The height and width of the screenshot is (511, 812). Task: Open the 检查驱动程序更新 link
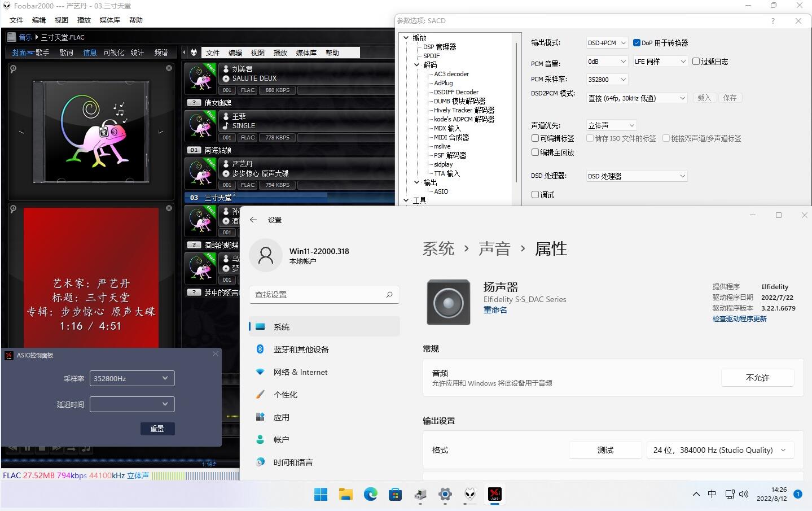(739, 318)
